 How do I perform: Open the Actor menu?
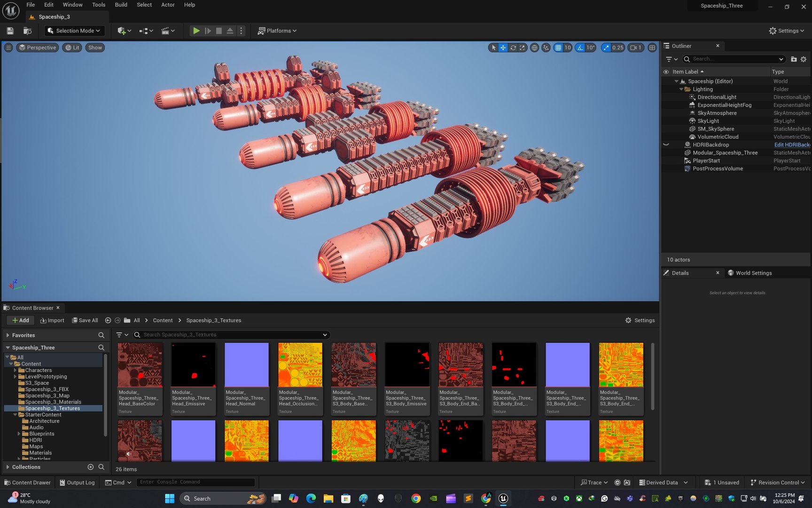(x=168, y=5)
